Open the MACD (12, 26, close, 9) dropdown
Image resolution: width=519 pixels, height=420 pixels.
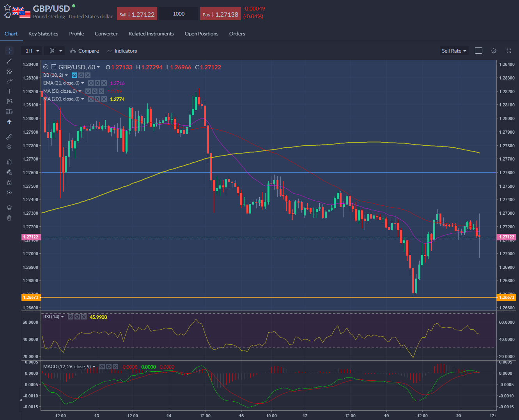coord(94,367)
